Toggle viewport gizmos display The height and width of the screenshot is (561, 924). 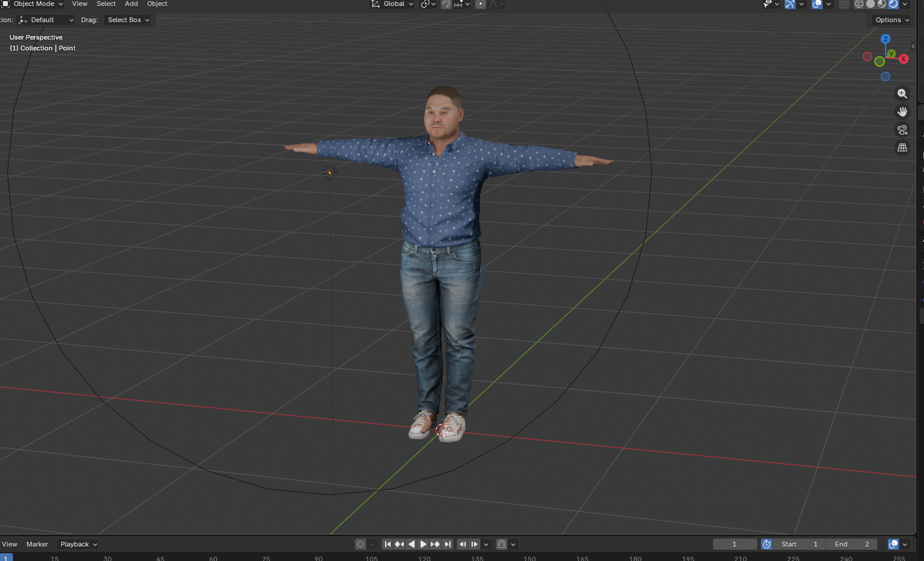[790, 4]
